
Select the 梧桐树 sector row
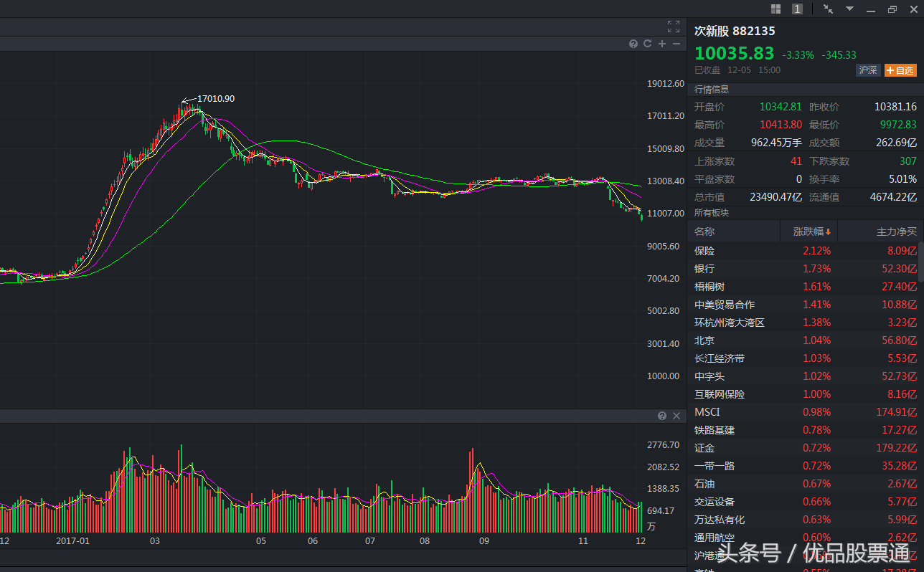coord(803,287)
